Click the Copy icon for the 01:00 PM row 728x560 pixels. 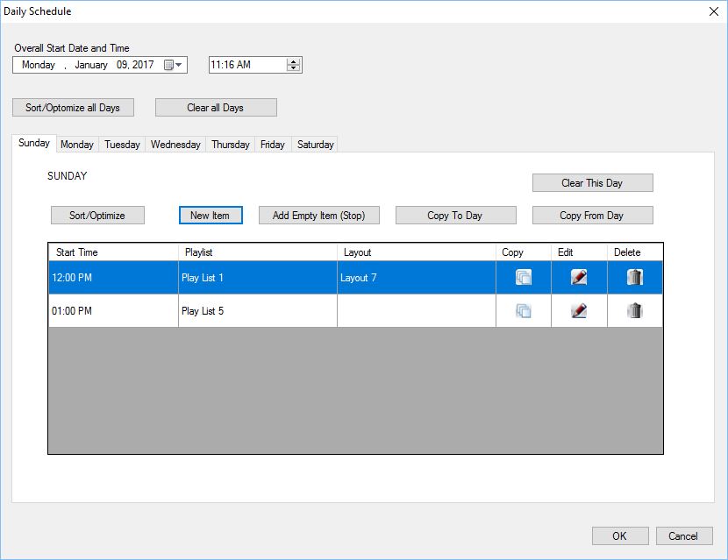524,310
